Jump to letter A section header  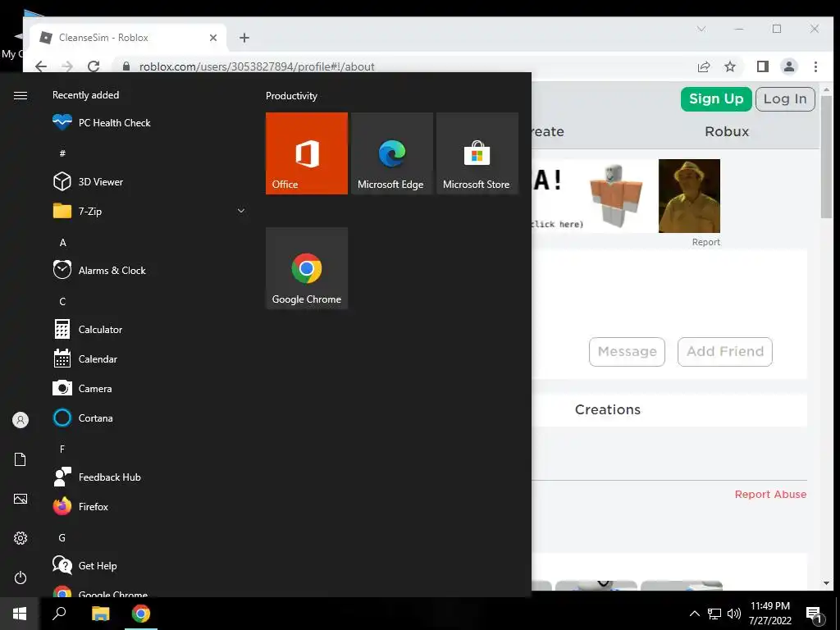[62, 243]
